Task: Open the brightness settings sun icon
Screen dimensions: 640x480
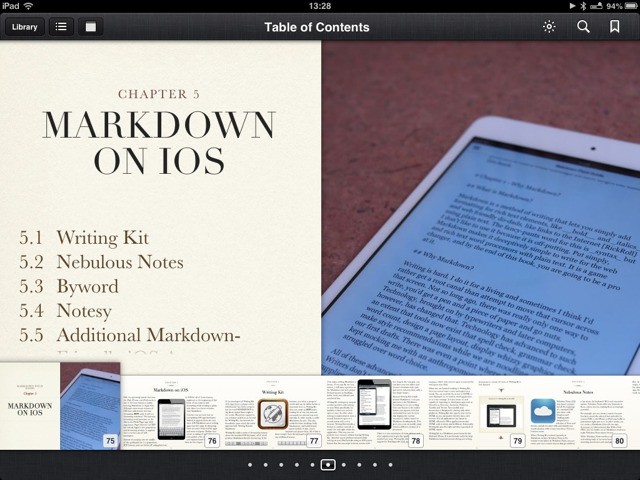Action: click(x=549, y=27)
